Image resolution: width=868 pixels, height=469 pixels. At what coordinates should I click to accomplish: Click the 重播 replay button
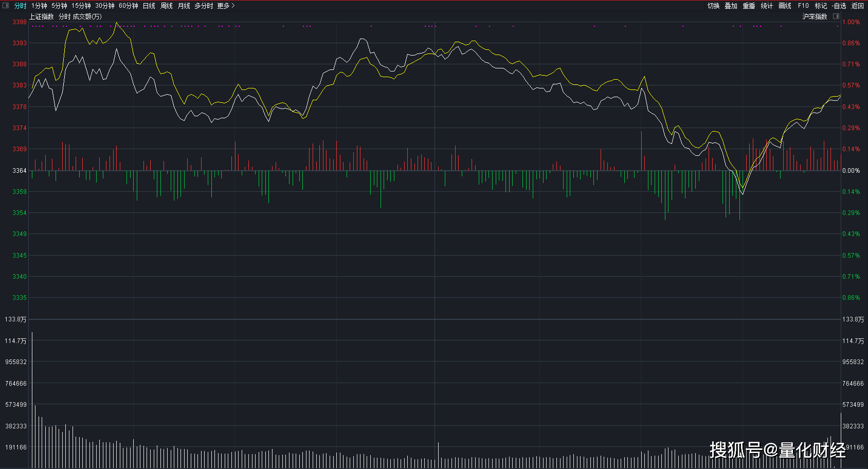749,6
